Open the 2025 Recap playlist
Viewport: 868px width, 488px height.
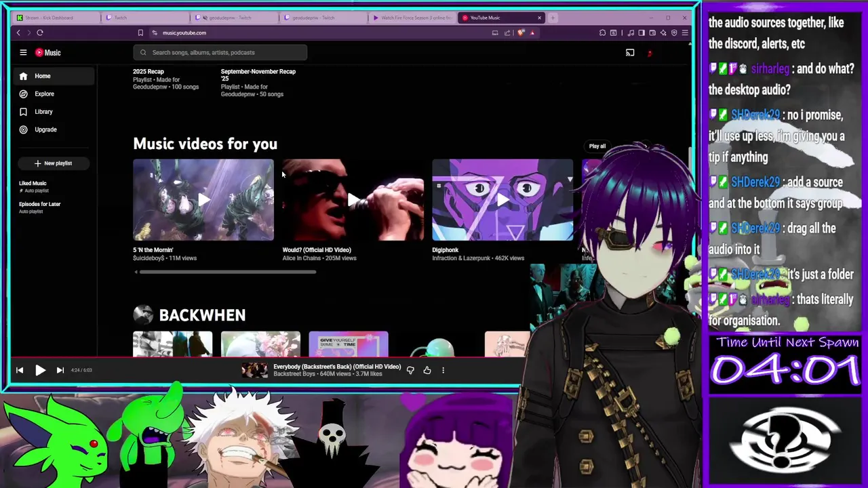tap(149, 71)
